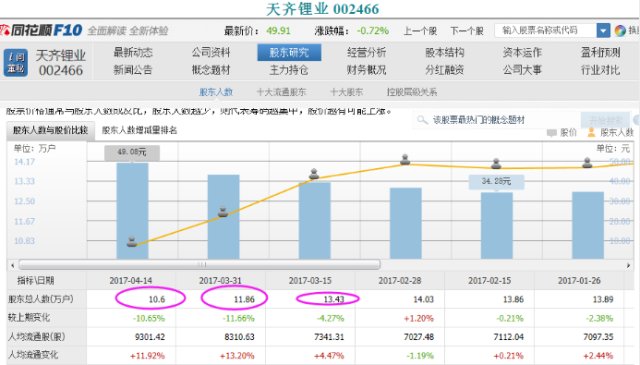Go to 主力持仓 page

[289, 70]
